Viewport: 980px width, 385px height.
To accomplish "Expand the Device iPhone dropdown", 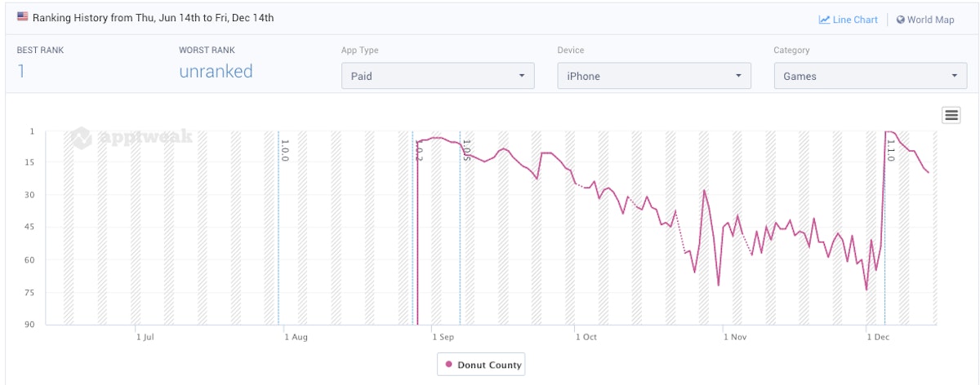I will pos(654,76).
